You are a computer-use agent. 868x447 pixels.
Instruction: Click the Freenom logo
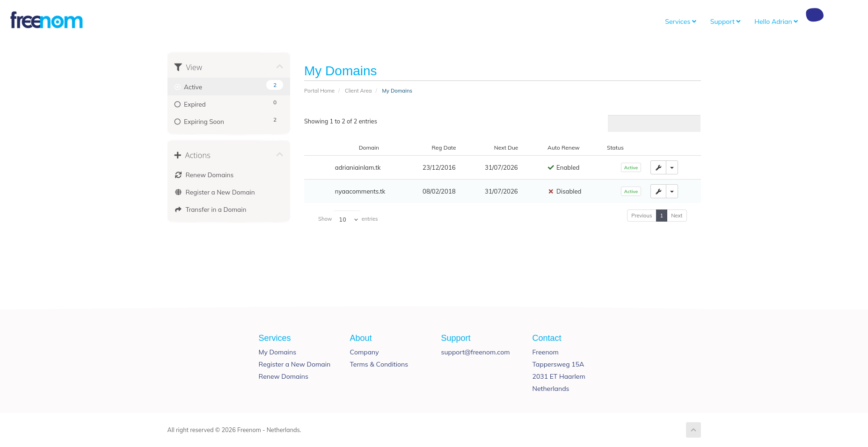46,20
